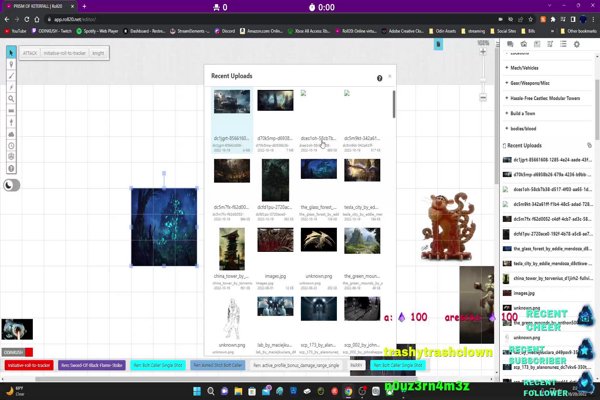Screen dimensions: 600x400
Task: Open the Recent Uploads dialog help icon
Action: click(380, 78)
